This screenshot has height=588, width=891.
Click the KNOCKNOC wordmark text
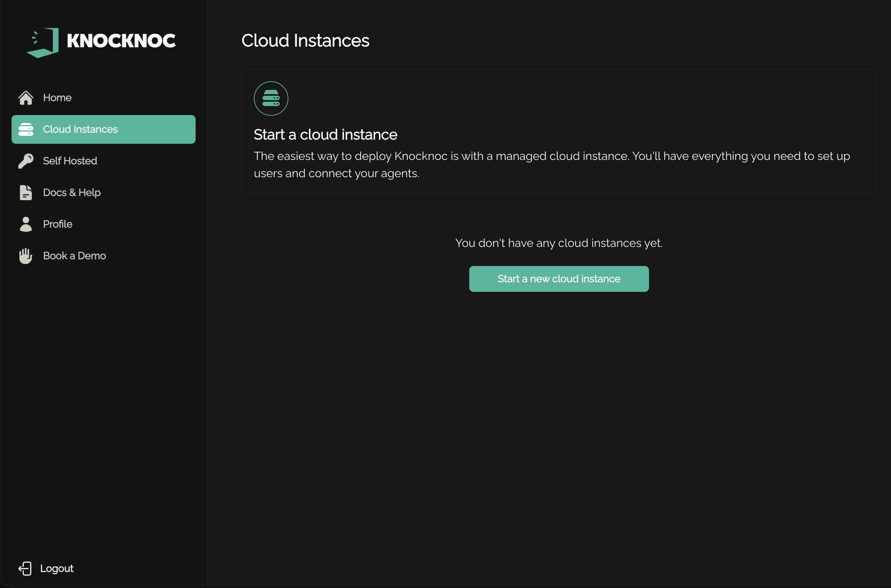point(121,41)
